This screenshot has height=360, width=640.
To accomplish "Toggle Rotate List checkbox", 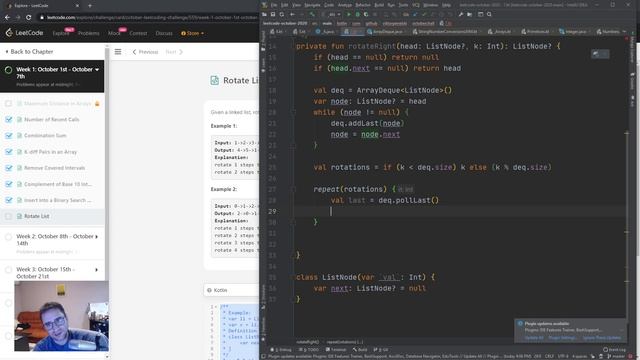I will [x=9, y=216].
